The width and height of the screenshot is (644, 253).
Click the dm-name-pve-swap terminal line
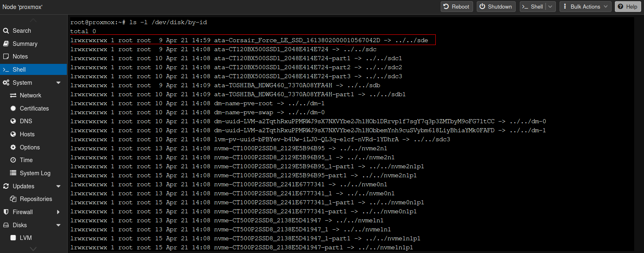(x=197, y=112)
